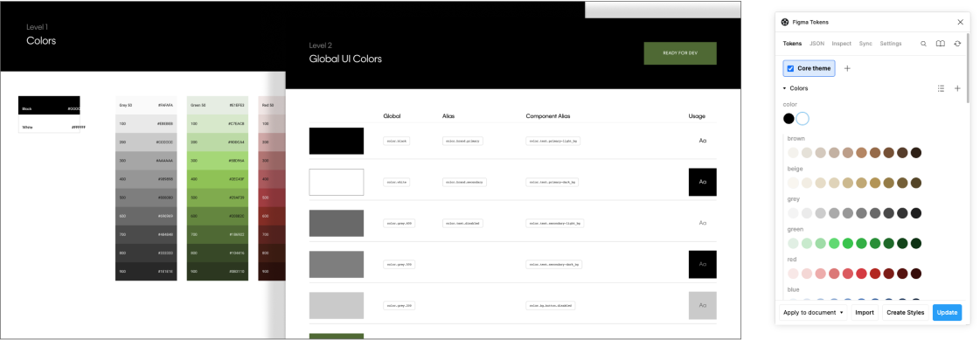Image resolution: width=980 pixels, height=340 pixels.
Task: Click the Figma Tokens plugin logo
Action: click(785, 22)
